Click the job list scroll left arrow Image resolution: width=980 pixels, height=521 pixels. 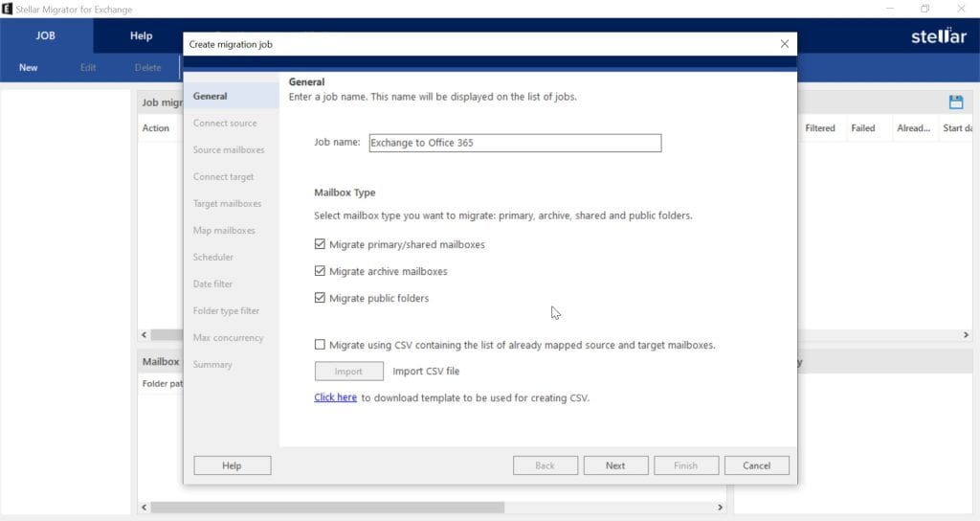coord(145,335)
